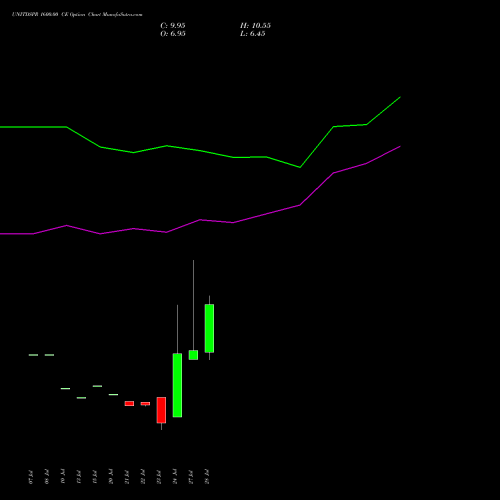Click the small green candle with longest wick
The height and width of the screenshot is (500, 500).
pyautogui.click(x=193, y=355)
